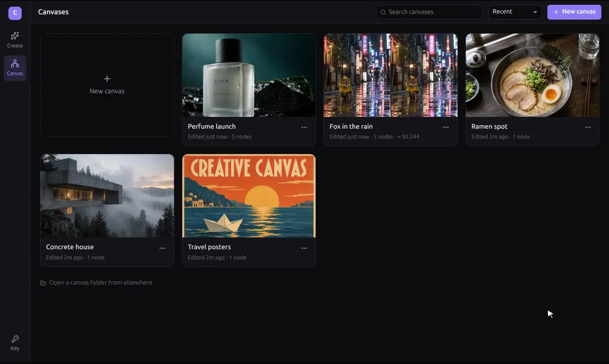Expand the Recent sort dropdown
Viewport: 609px width, 364px height.
[x=515, y=12]
